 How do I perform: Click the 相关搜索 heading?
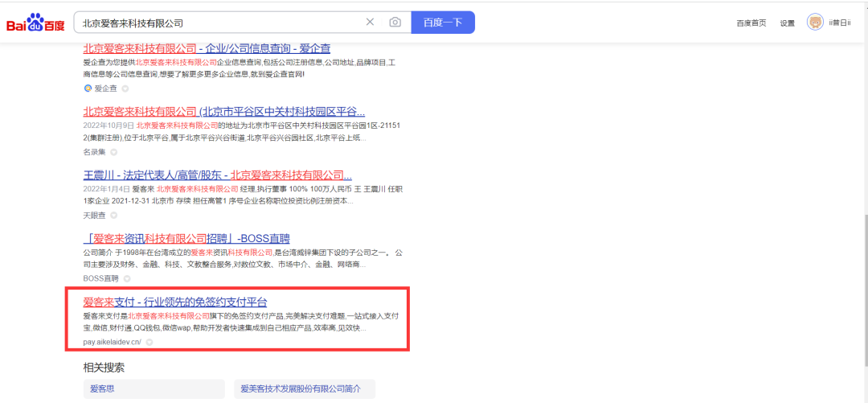point(104,367)
